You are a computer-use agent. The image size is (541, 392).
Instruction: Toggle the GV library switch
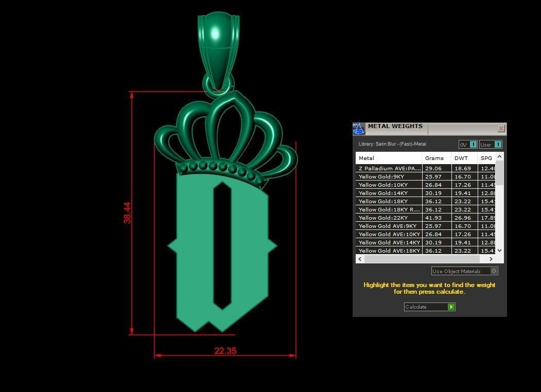tap(468, 145)
